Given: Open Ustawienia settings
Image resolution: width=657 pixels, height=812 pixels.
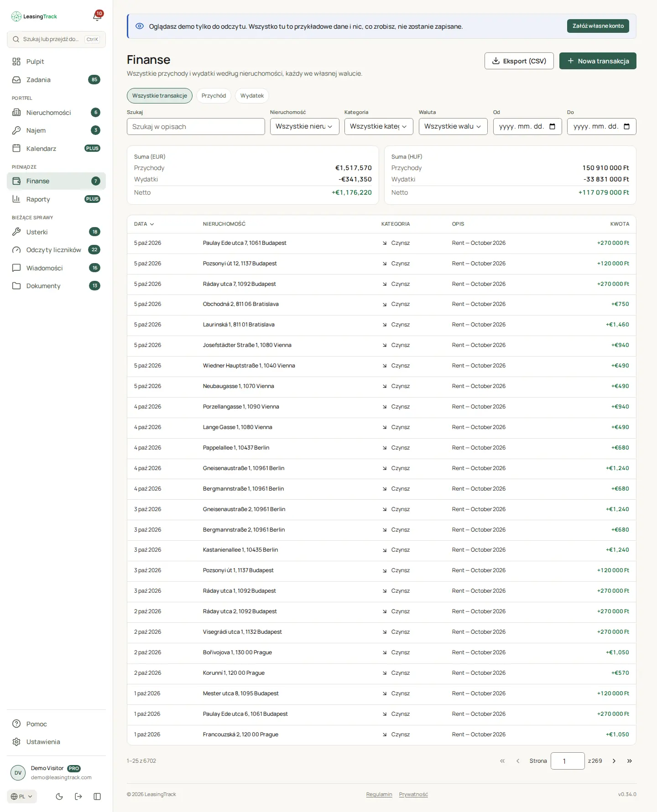Looking at the screenshot, I should pyautogui.click(x=56, y=742).
